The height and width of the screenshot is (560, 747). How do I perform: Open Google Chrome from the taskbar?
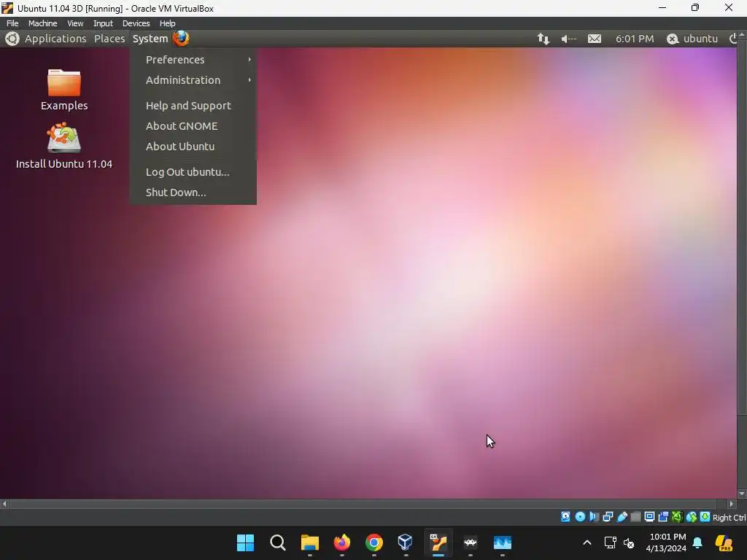(374, 542)
